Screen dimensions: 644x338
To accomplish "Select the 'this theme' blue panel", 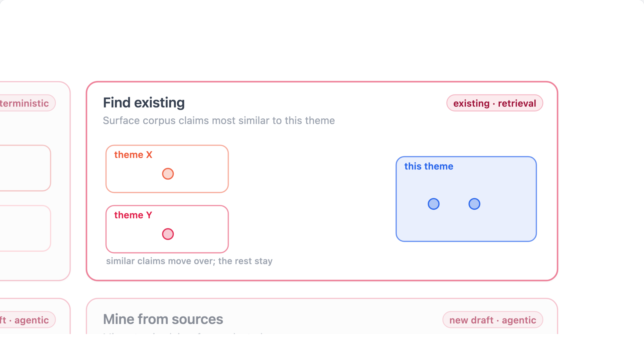I will tap(466, 199).
